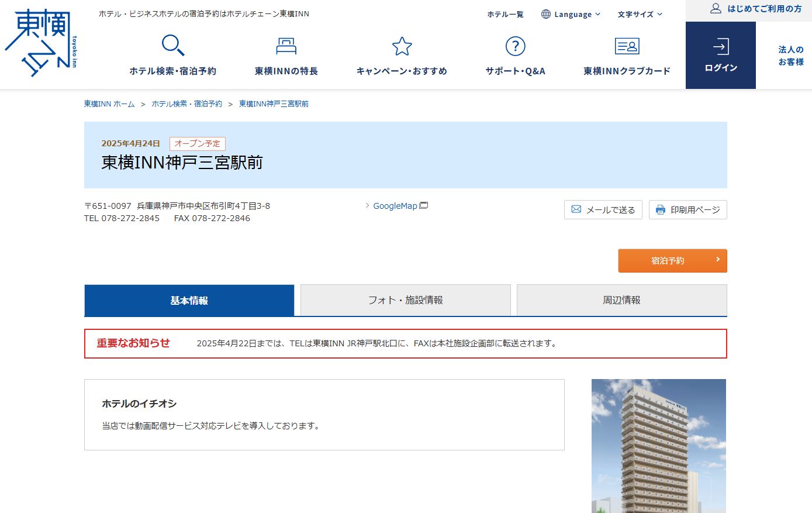Open サポート・Q&A menu item

[516, 56]
